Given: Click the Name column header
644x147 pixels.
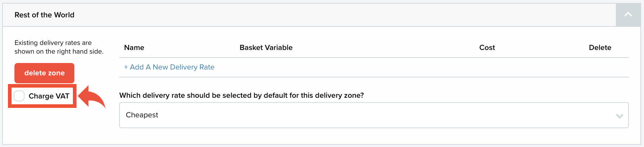Looking at the screenshot, I should click(134, 47).
